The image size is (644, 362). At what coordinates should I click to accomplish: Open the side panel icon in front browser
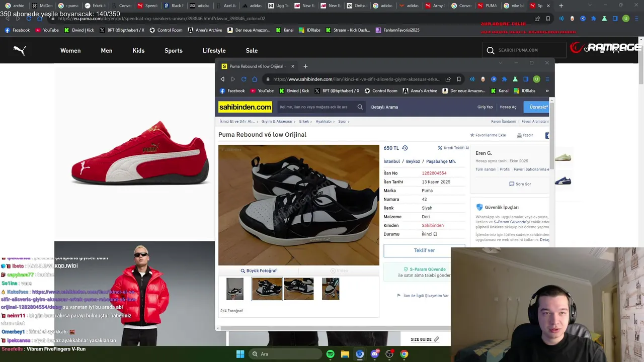coord(526,79)
